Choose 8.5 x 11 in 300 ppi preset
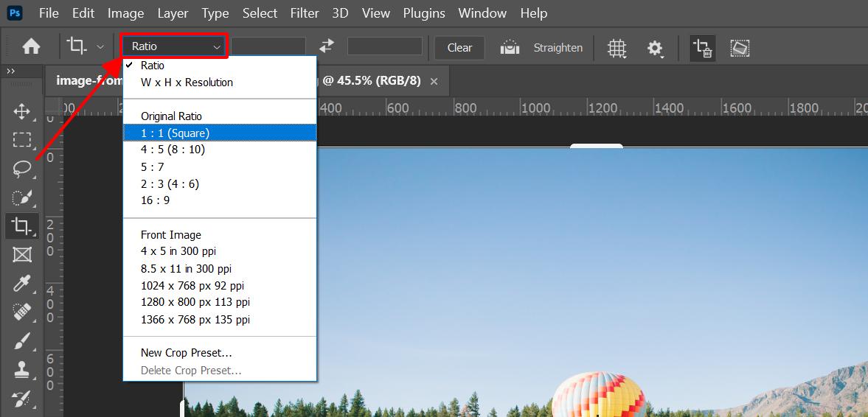 click(220, 269)
